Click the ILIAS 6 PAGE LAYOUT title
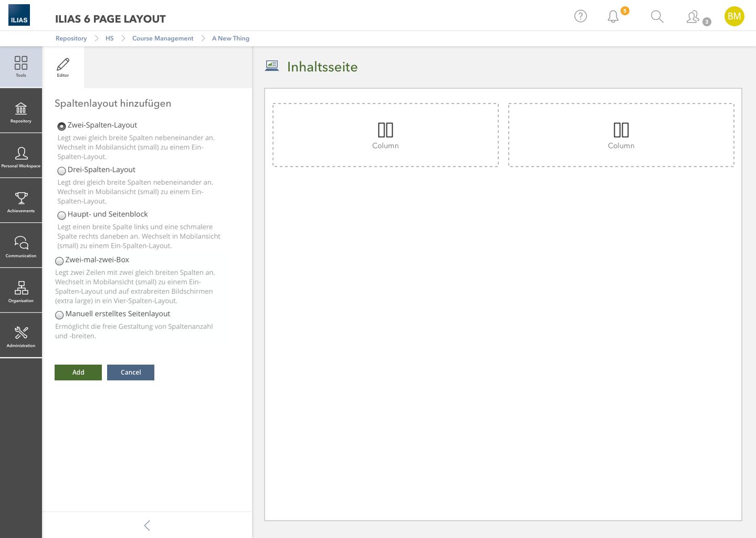The height and width of the screenshot is (538, 756). click(110, 19)
